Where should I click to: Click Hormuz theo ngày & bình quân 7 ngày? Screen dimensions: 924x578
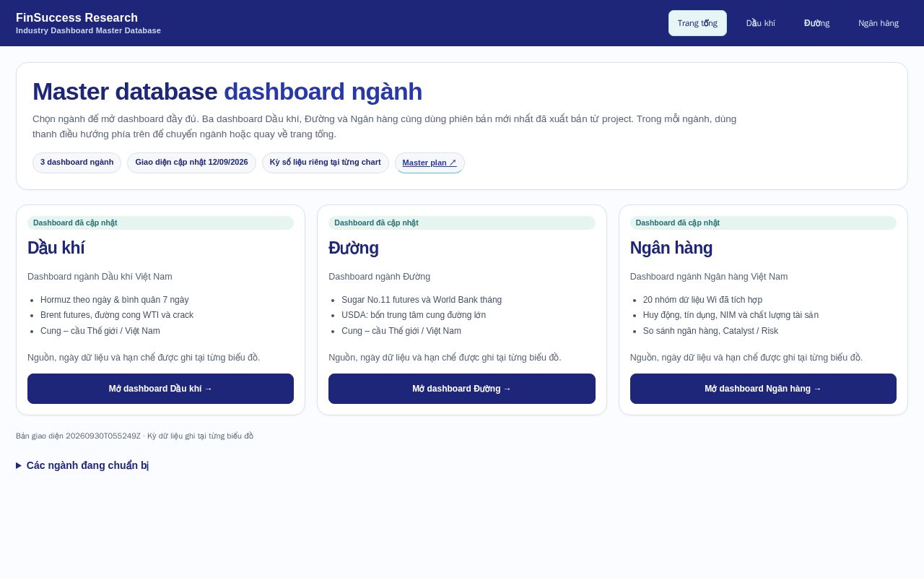(x=114, y=300)
